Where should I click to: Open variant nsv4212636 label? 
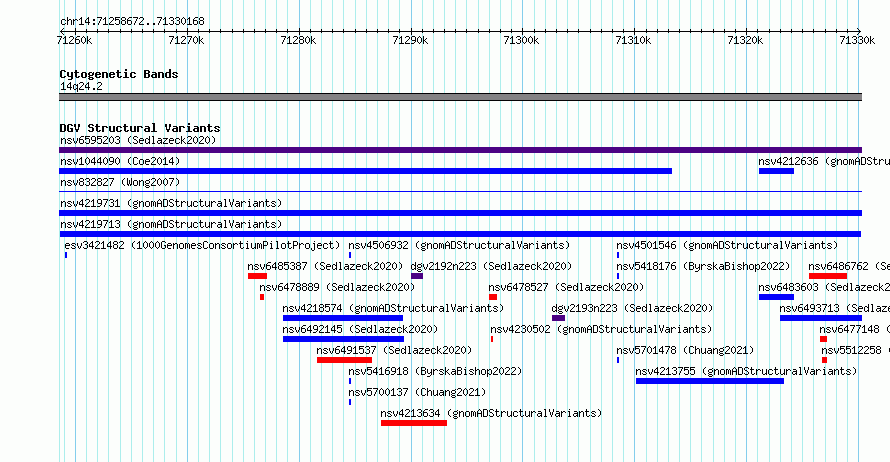[x=824, y=161]
